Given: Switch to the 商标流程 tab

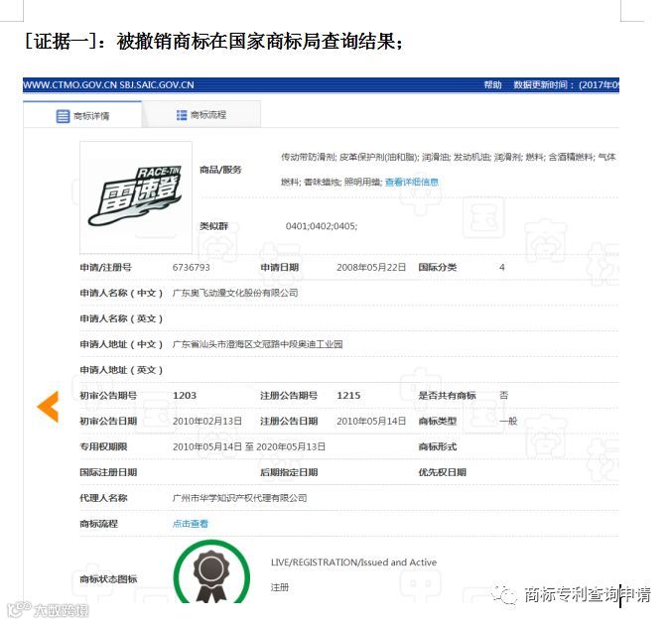Looking at the screenshot, I should click(x=202, y=115).
